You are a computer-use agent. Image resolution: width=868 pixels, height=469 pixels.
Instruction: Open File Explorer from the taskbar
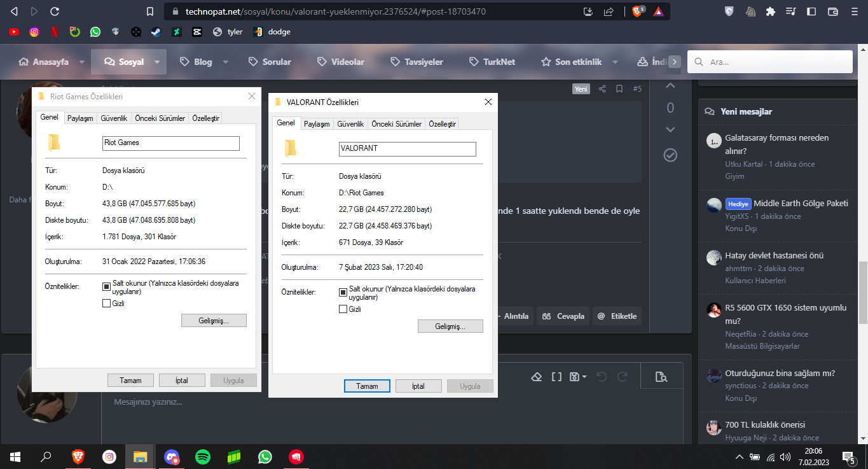pos(141,456)
